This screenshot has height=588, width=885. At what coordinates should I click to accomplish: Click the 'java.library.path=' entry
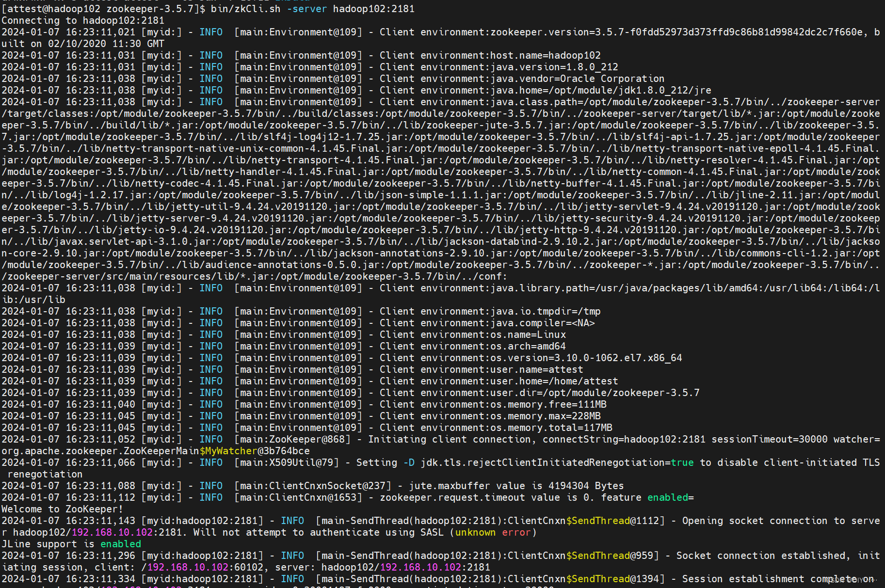coord(543,288)
